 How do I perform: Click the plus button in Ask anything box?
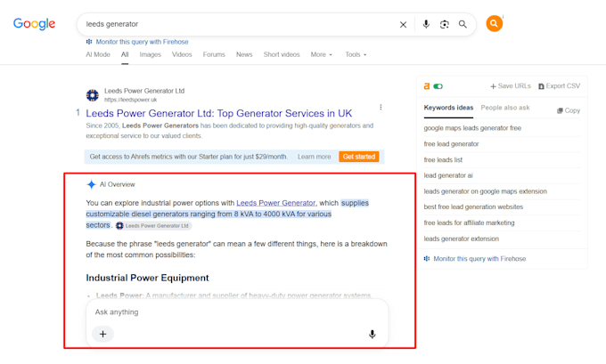tap(102, 334)
